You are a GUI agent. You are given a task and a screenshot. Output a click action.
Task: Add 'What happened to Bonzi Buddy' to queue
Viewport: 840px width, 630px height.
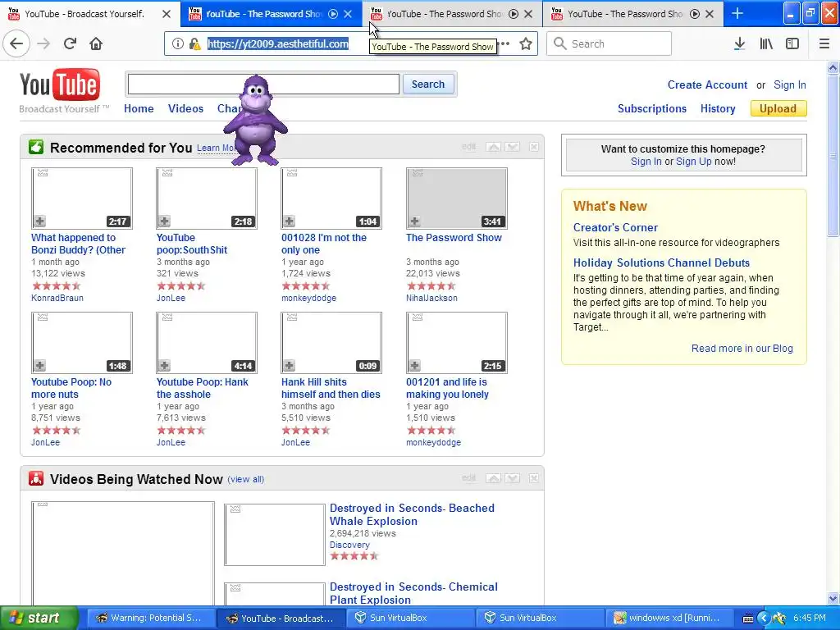point(39,221)
